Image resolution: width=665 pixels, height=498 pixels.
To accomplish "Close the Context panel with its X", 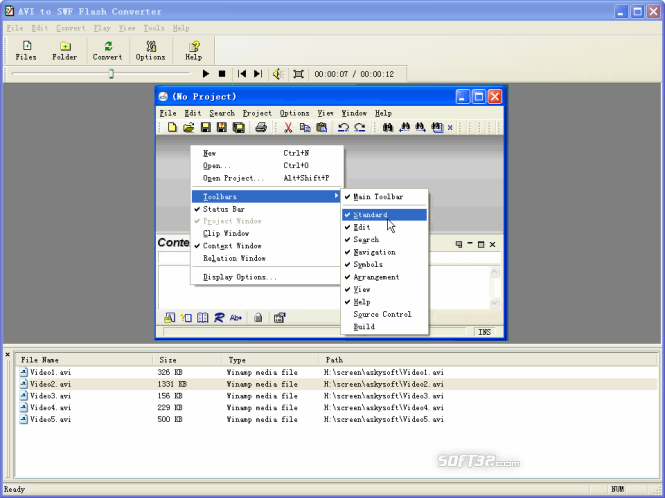I will click(492, 244).
